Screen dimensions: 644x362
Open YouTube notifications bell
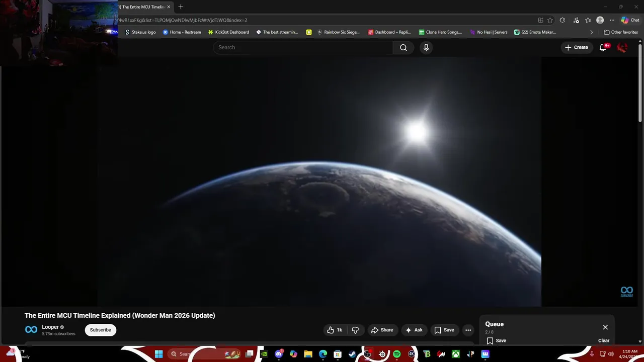click(x=603, y=47)
